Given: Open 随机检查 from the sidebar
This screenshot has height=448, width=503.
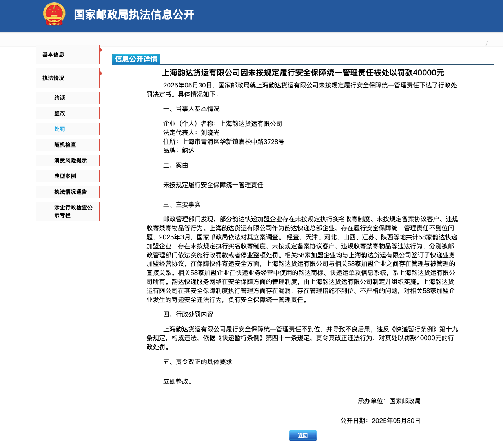Looking at the screenshot, I should pyautogui.click(x=65, y=145).
